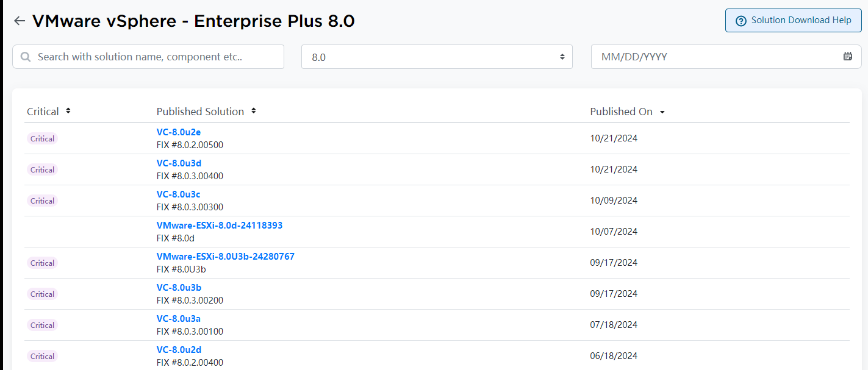Viewport: 868px width, 370px height.
Task: Click the Critical column header
Action: 43,112
